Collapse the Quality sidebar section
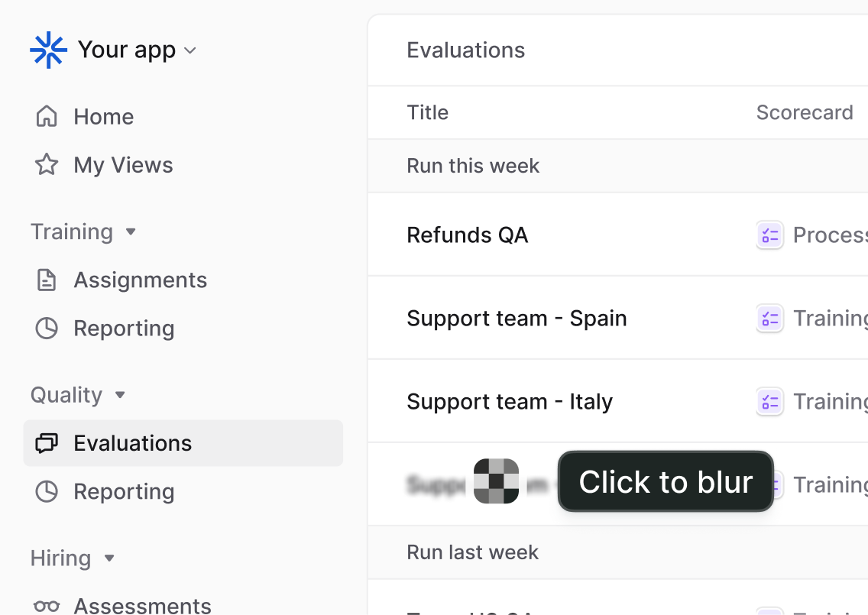The image size is (868, 615). (120, 395)
